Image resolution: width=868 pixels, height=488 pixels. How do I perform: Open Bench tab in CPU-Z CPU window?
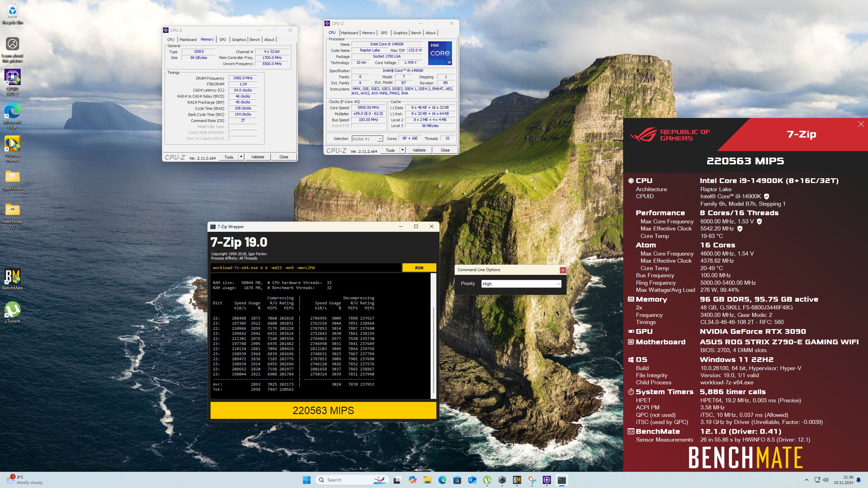[x=416, y=33]
